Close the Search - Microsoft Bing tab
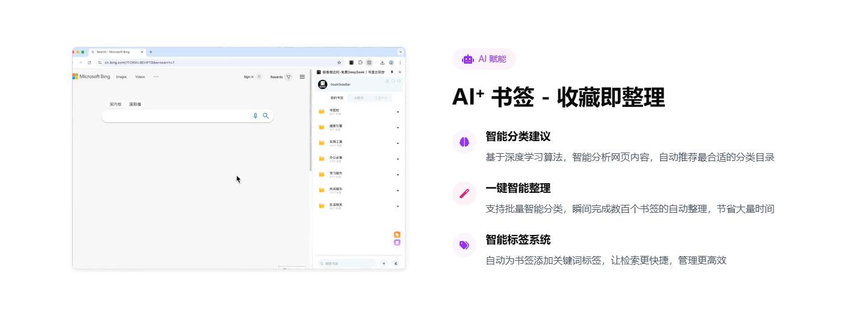This screenshot has height=322, width=868. click(x=142, y=52)
